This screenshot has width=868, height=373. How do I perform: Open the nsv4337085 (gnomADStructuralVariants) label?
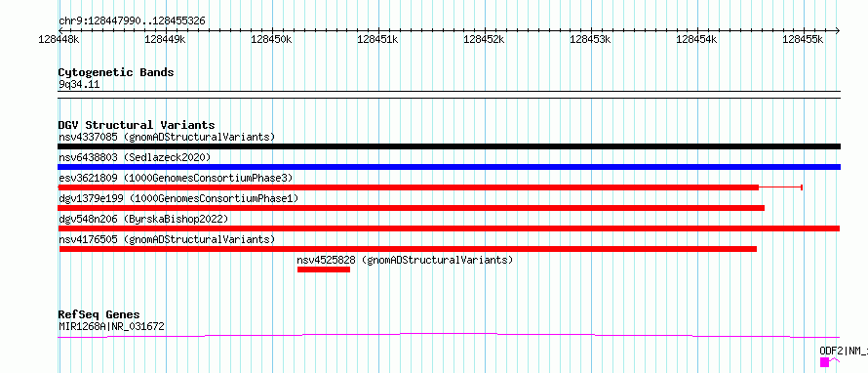(167, 137)
